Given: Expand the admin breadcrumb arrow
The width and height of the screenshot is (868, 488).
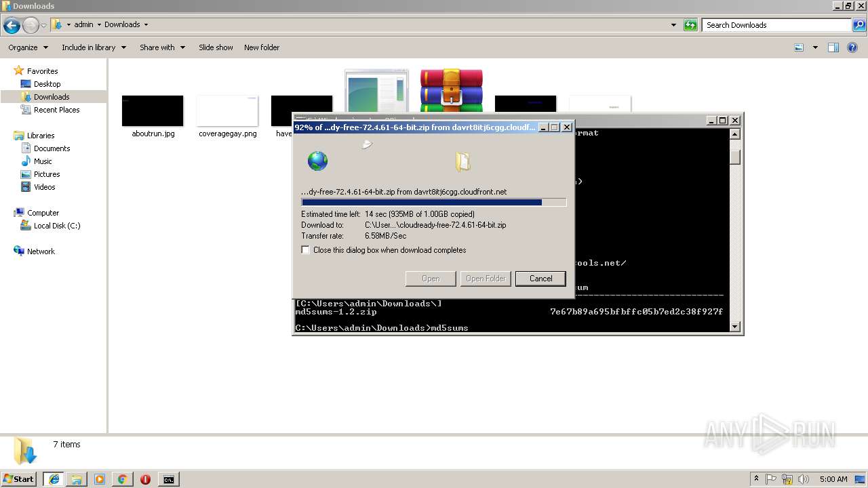Looking at the screenshot, I should click(x=99, y=24).
